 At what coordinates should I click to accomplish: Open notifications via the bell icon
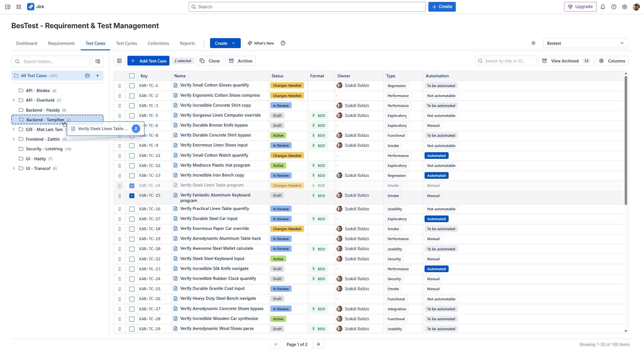pos(603,7)
